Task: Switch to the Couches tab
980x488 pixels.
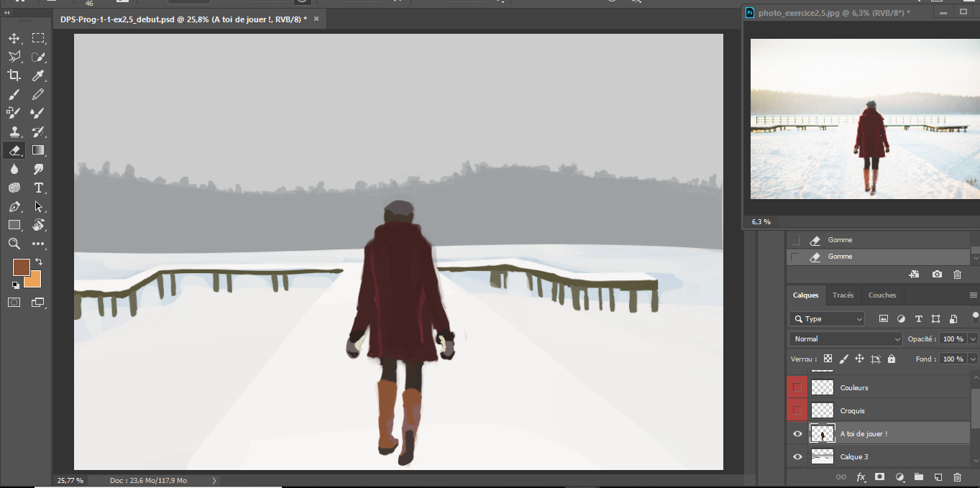Action: pos(881,295)
